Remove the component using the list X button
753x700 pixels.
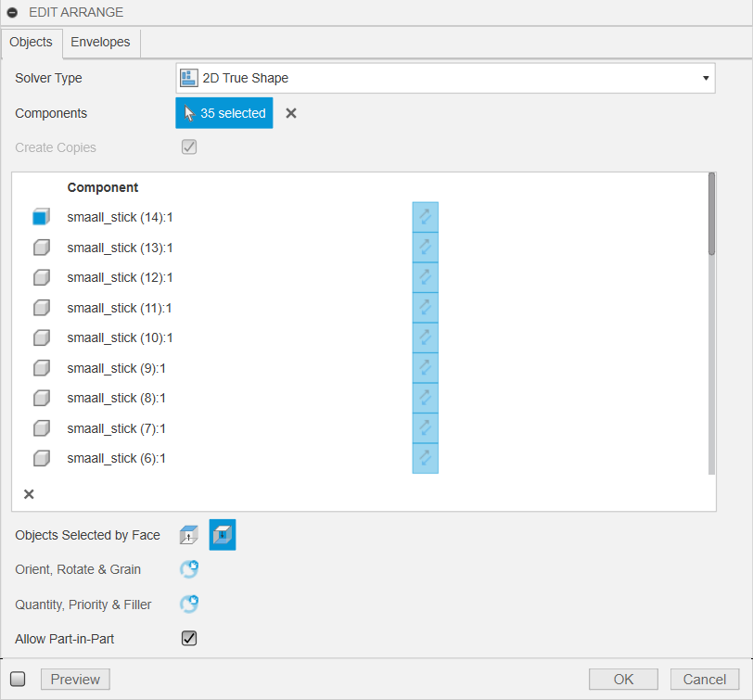click(x=29, y=494)
